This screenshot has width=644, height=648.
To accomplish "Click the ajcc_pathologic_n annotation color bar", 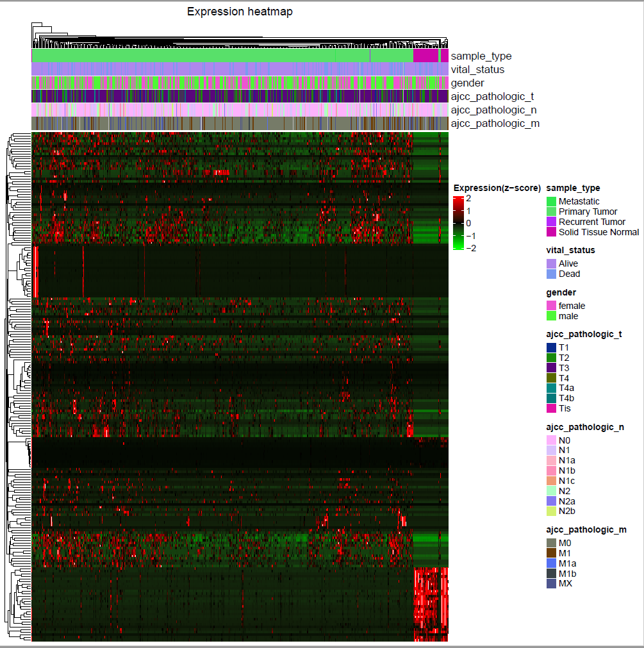I will coord(240,110).
